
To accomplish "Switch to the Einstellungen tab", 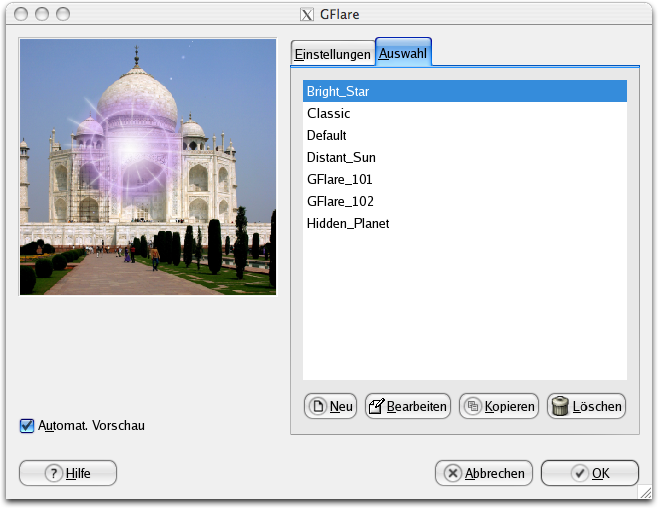I will [332, 54].
